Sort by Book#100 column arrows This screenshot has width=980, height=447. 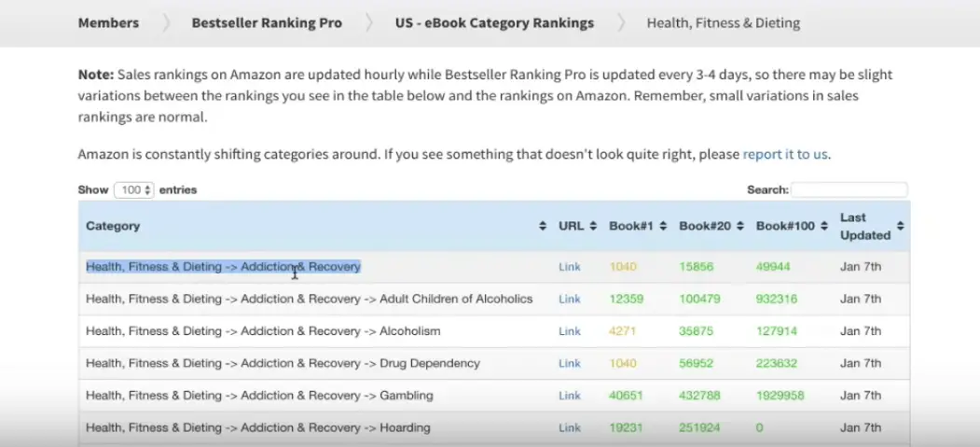tap(824, 227)
